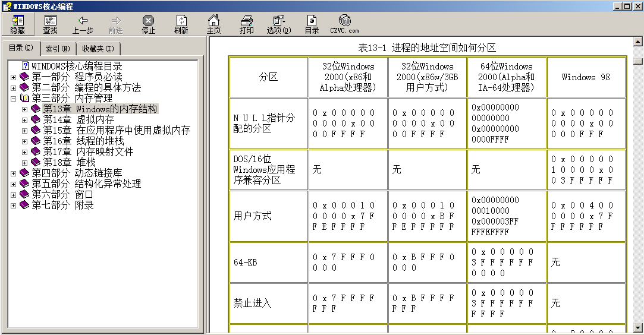
Task: Select 第五部分 结构化异常处理 item text
Action: (86, 184)
